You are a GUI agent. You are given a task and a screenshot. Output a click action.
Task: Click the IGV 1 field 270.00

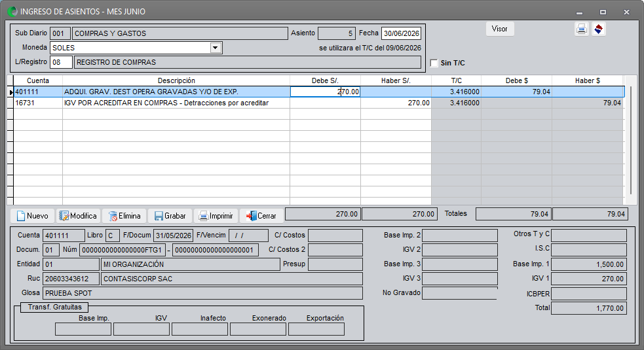pos(589,279)
